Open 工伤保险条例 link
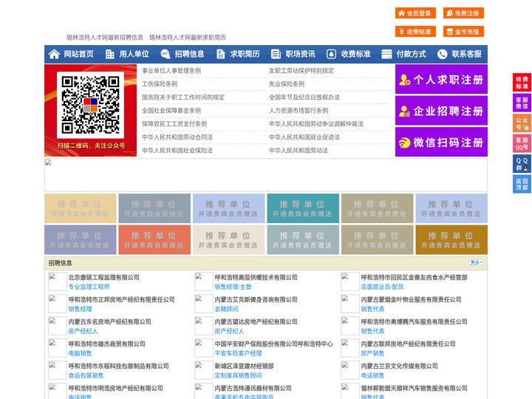The height and width of the screenshot is (399, 532). (x=160, y=83)
